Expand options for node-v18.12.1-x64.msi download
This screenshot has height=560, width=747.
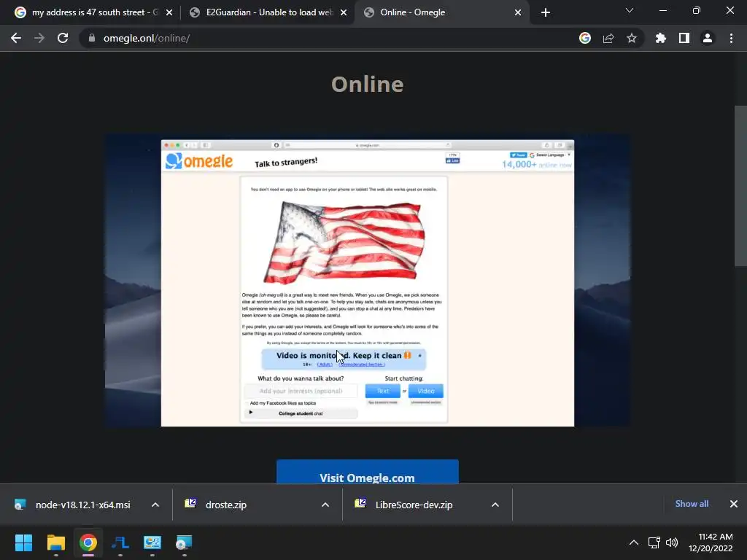155,505
